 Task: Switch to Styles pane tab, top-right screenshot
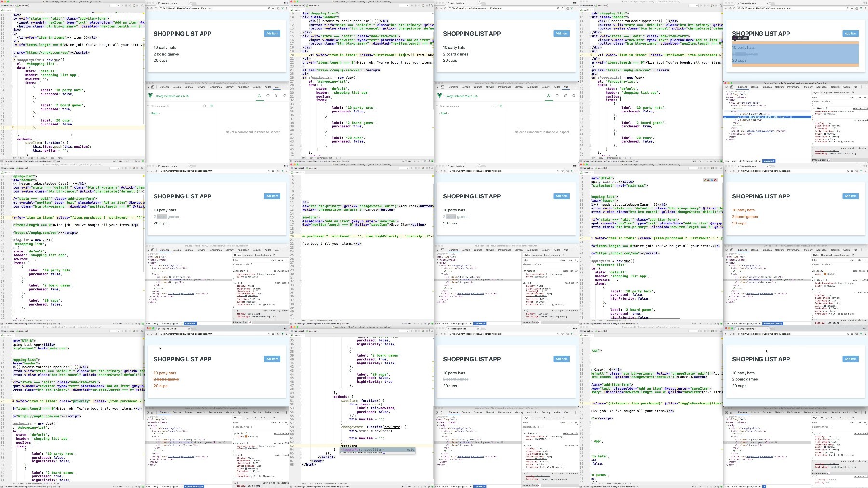[x=816, y=92]
